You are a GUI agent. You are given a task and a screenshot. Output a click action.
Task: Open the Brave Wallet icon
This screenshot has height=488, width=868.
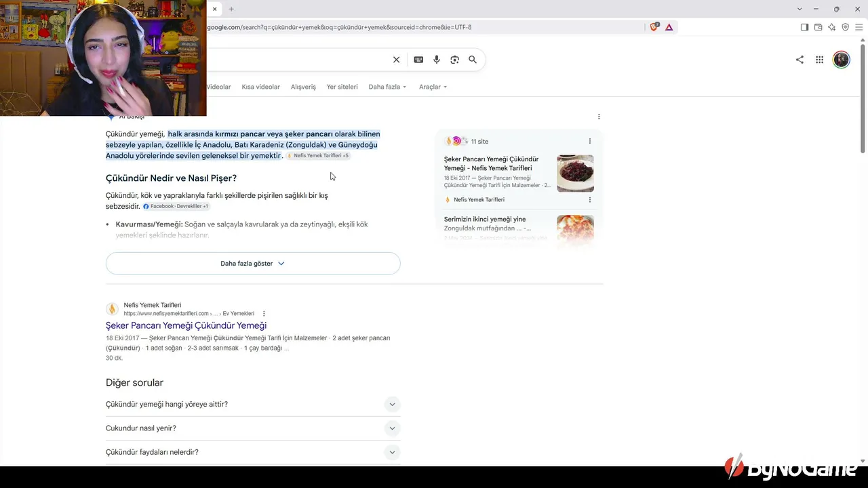click(818, 27)
